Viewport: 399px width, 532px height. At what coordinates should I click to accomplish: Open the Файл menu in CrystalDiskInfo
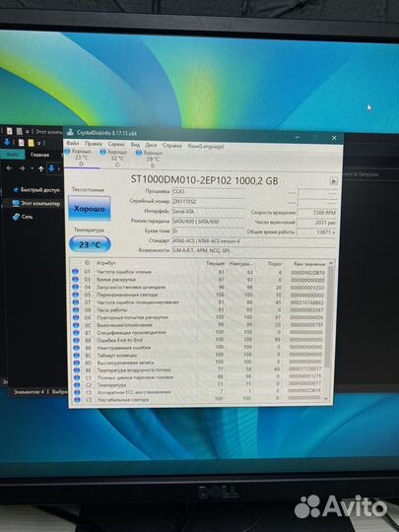coord(72,144)
